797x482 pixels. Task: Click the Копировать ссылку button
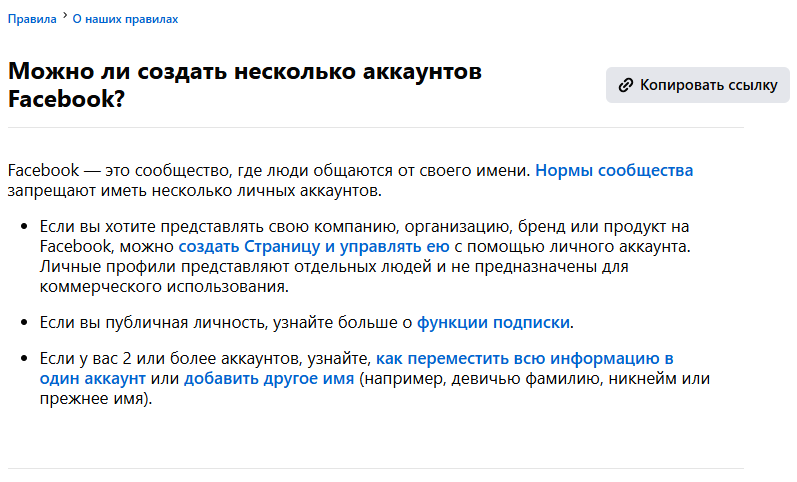pyautogui.click(x=697, y=85)
